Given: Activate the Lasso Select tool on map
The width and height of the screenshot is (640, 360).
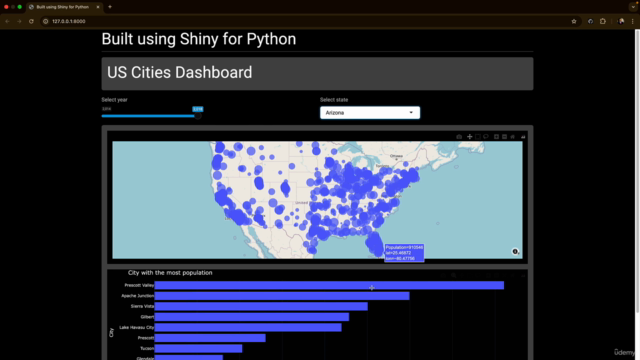Looking at the screenshot, I should coord(486,137).
